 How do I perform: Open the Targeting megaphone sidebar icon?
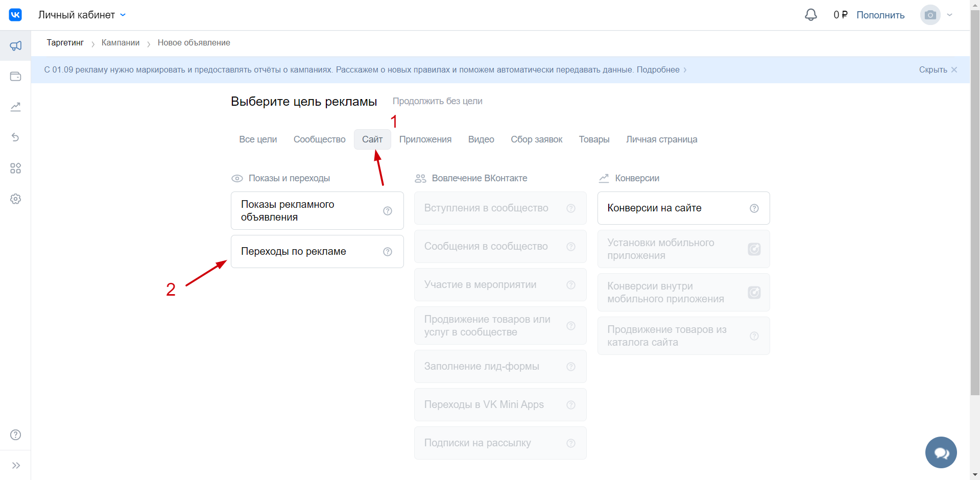pos(15,46)
